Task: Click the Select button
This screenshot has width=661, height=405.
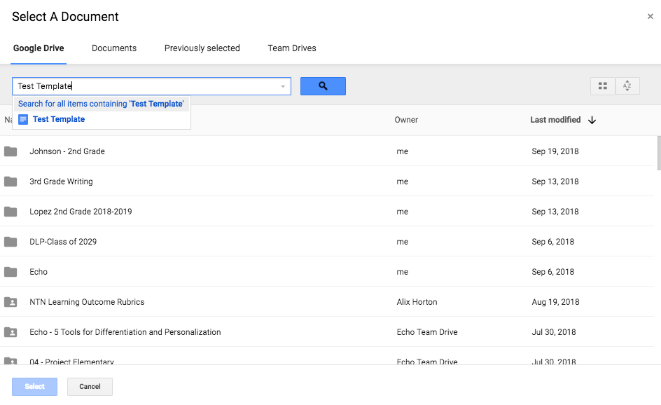Action: (x=34, y=386)
